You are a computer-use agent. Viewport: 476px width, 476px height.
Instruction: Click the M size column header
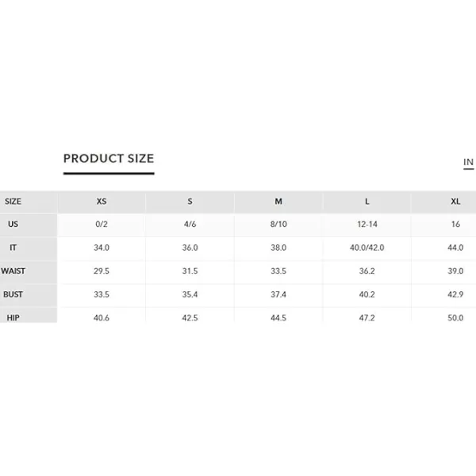coord(278,202)
